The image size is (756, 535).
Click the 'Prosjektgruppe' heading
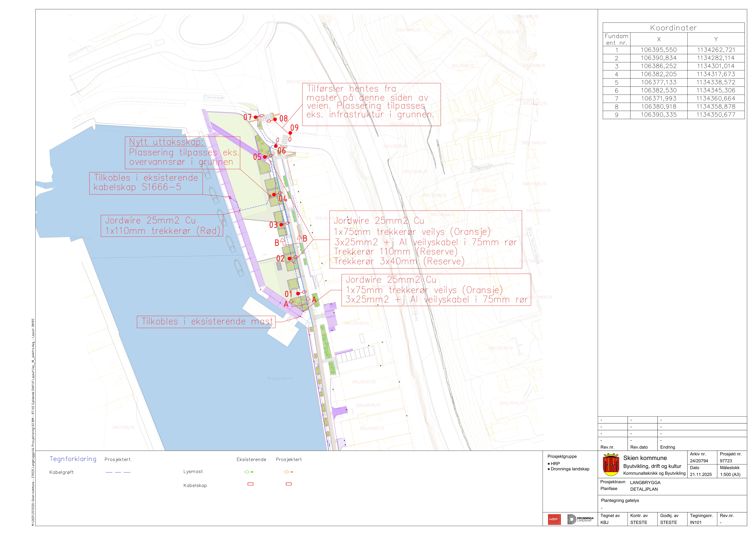click(x=562, y=457)
